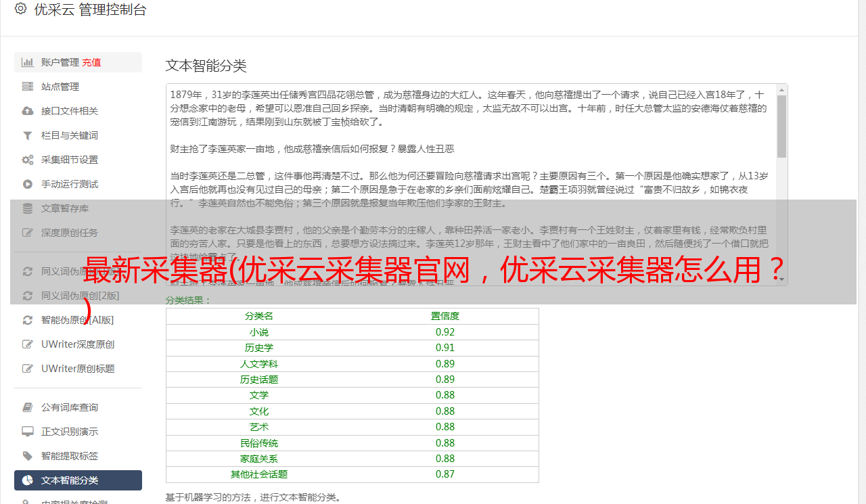The height and width of the screenshot is (504, 866).
Task: Click the gears icon for 采集细节设置
Action: tap(27, 160)
